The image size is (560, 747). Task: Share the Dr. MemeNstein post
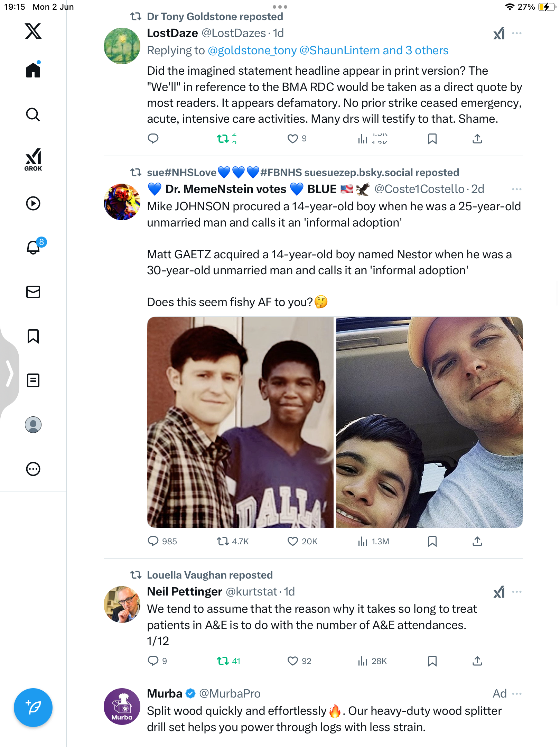click(x=477, y=541)
